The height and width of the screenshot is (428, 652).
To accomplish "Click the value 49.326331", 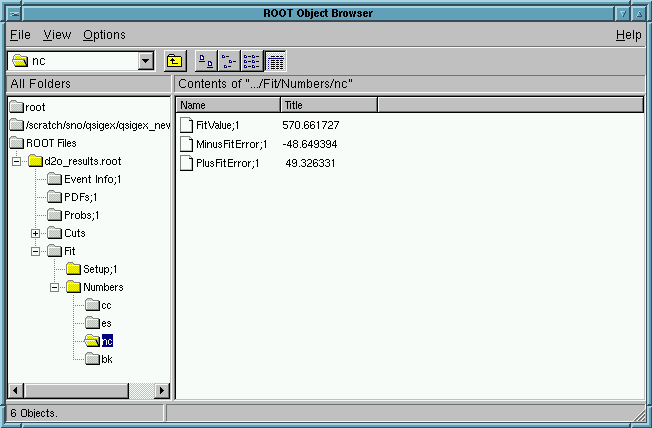I will 310,163.
